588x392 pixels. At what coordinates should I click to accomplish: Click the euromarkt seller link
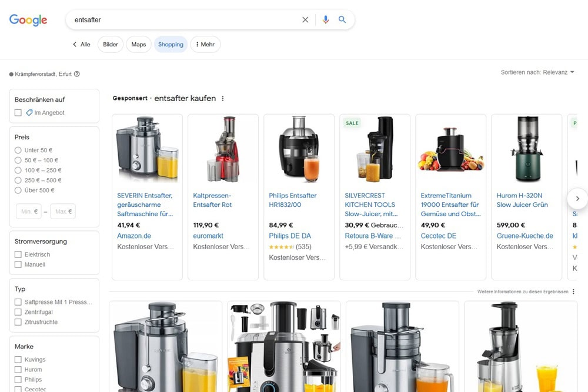coord(208,236)
